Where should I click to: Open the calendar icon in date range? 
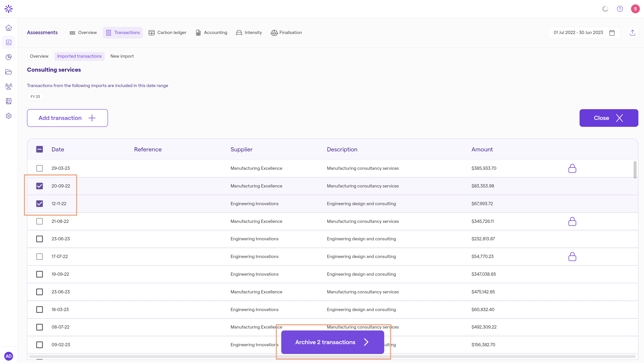612,33
